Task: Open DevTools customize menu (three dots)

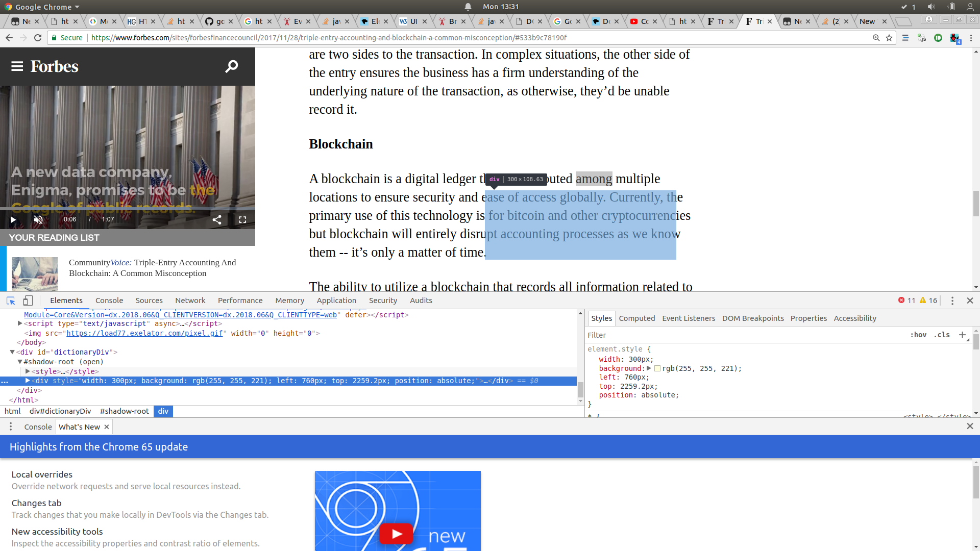Action: click(952, 300)
